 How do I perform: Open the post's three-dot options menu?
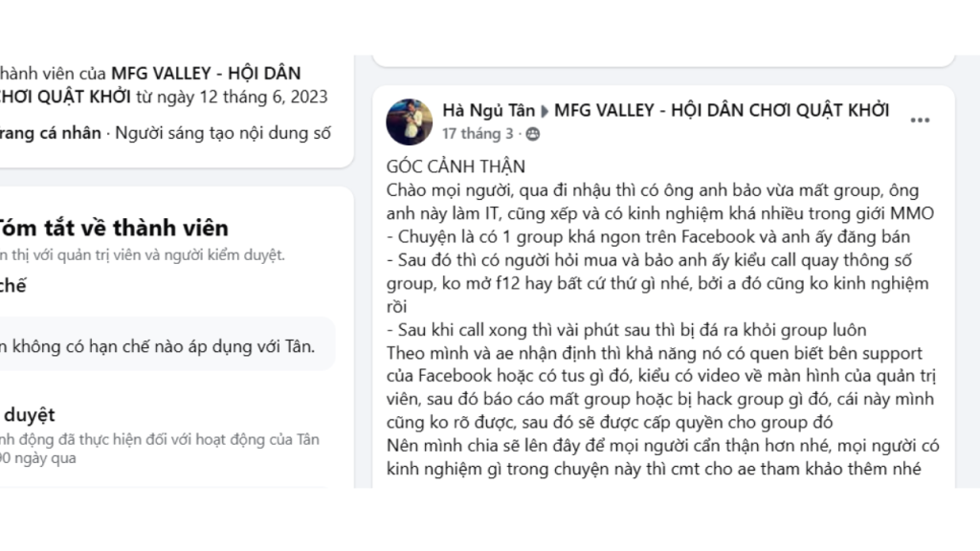[x=919, y=121]
